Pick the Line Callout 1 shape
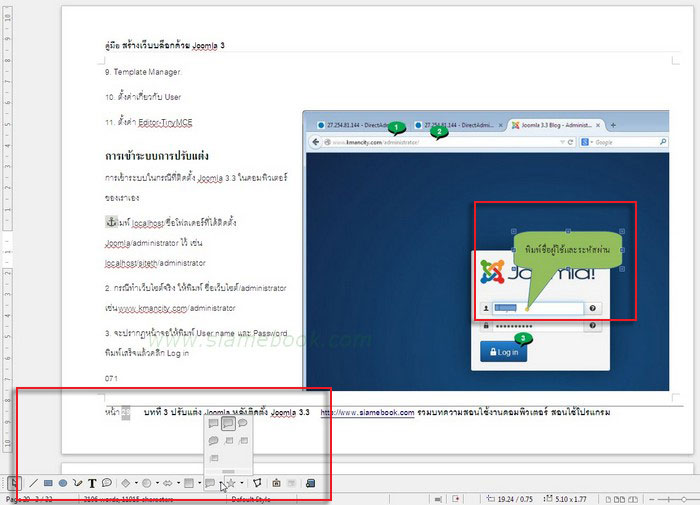The image size is (700, 505). tap(229, 441)
